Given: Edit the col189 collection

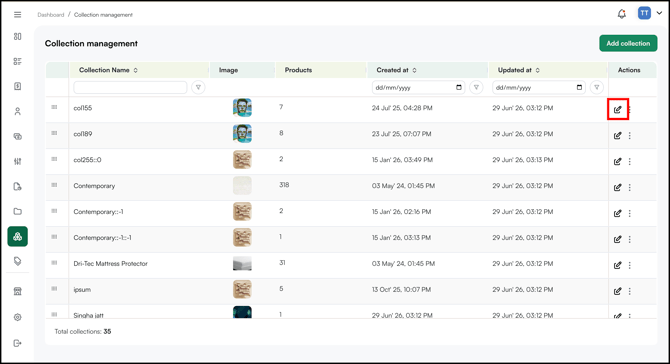Looking at the screenshot, I should coord(617,135).
